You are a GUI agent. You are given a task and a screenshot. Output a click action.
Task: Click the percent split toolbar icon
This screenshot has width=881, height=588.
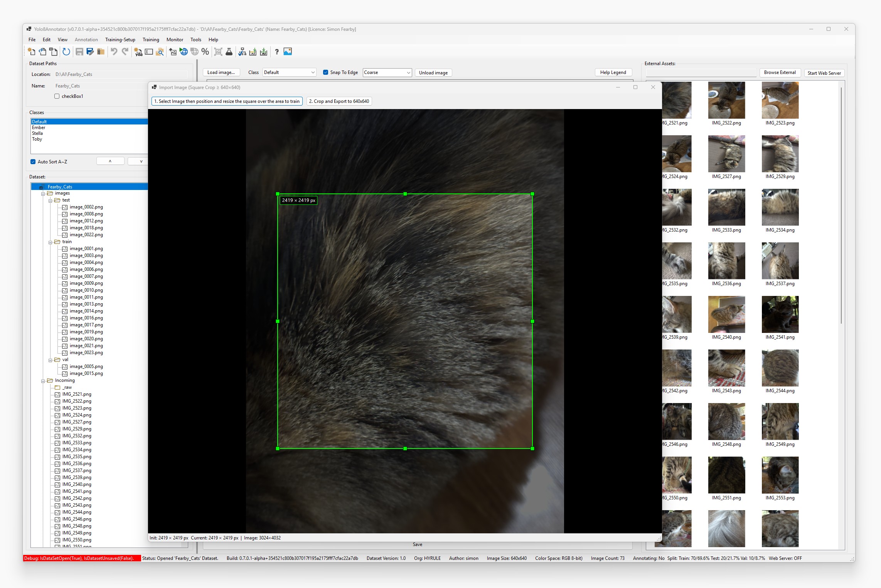point(205,52)
